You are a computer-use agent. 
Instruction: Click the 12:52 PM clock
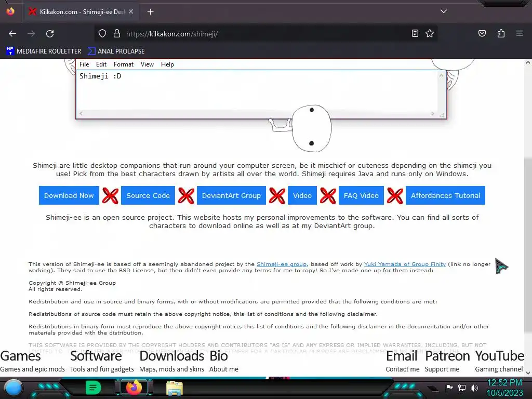click(x=504, y=383)
